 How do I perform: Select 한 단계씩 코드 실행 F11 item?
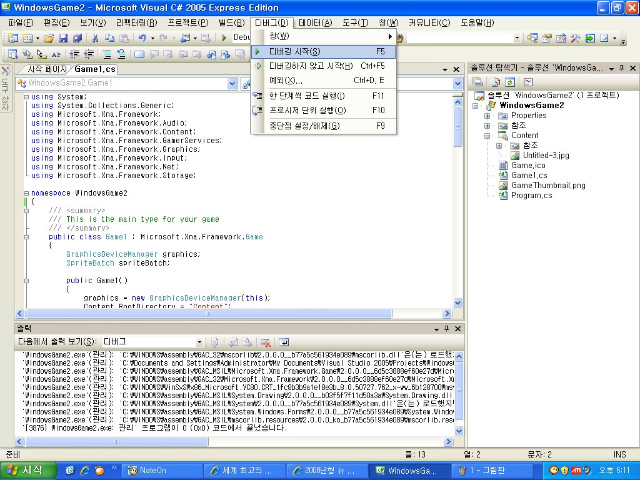pyautogui.click(x=324, y=96)
